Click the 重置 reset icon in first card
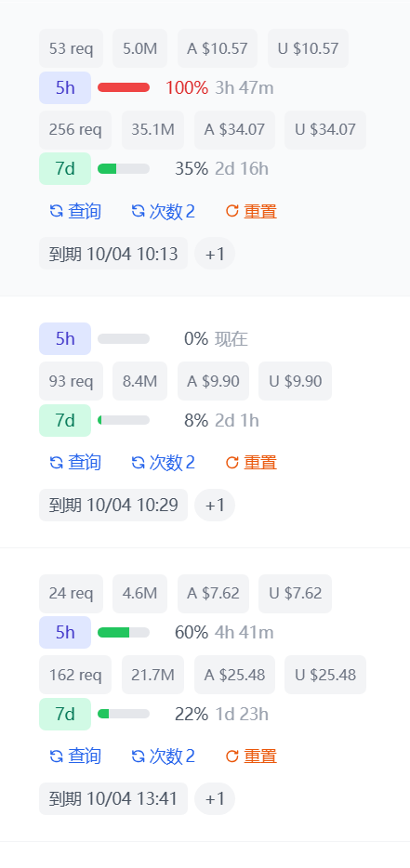 coord(232,211)
